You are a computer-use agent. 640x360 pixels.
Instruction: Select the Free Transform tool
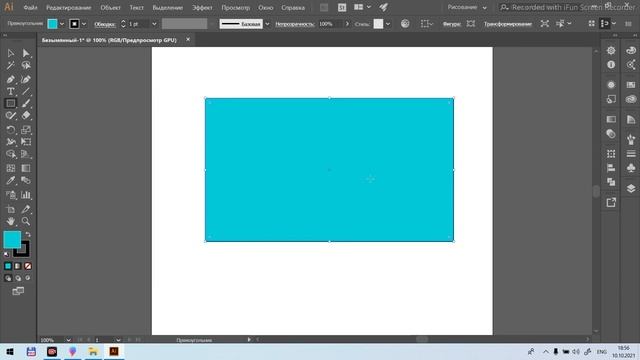(x=26, y=142)
